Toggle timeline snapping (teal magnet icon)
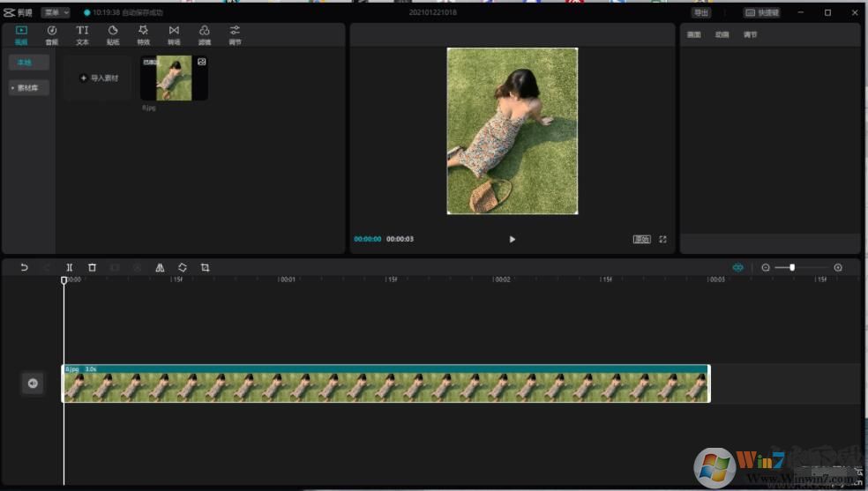The width and height of the screenshot is (868, 491). (737, 267)
